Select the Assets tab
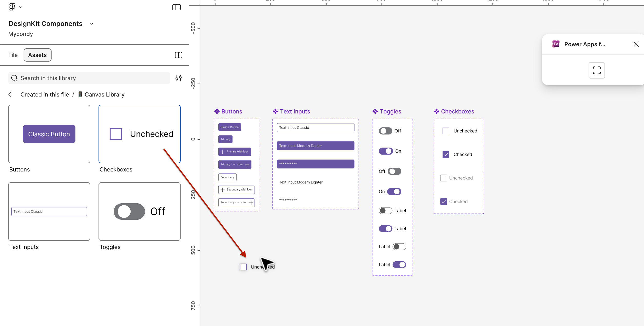This screenshot has height=326, width=644. (37, 55)
